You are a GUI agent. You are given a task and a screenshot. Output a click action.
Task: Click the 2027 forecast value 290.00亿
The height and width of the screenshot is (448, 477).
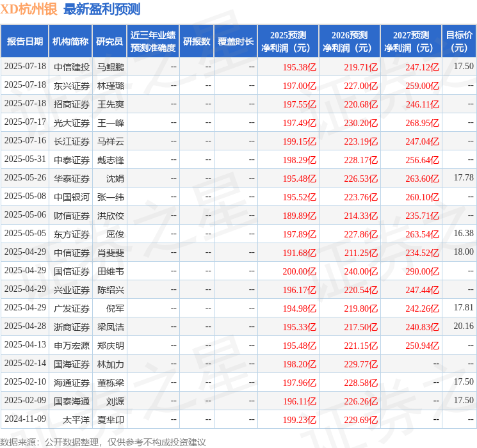tap(422, 271)
